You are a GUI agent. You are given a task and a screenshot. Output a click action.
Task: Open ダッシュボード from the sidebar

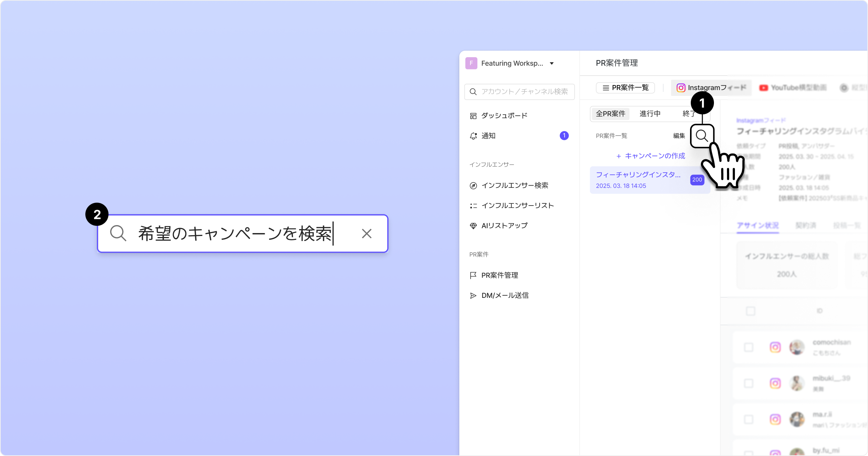pyautogui.click(x=504, y=115)
